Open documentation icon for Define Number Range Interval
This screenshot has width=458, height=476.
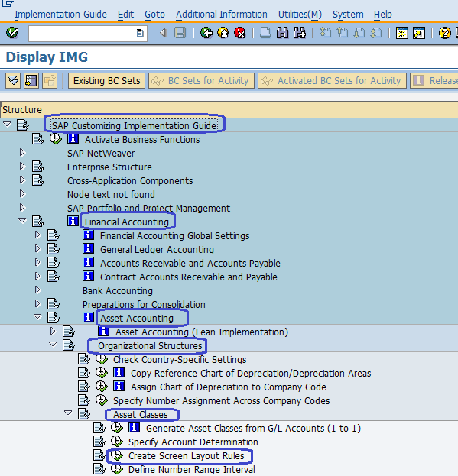click(x=99, y=469)
